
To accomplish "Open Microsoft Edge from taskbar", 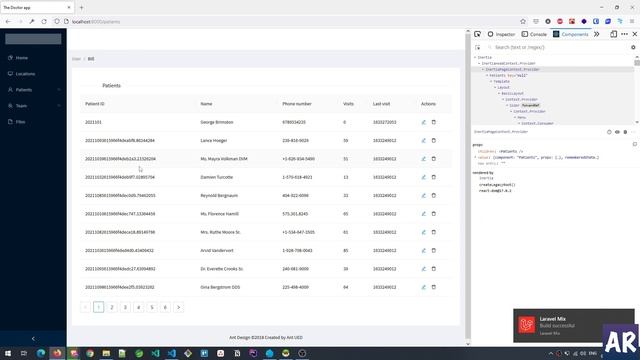I will pyautogui.click(x=41, y=353).
